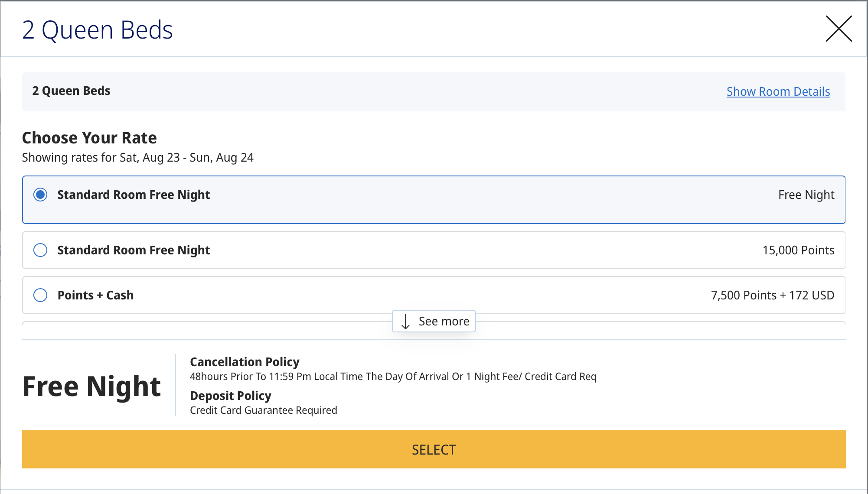
Task: Expand additional rates with See more
Action: point(434,321)
